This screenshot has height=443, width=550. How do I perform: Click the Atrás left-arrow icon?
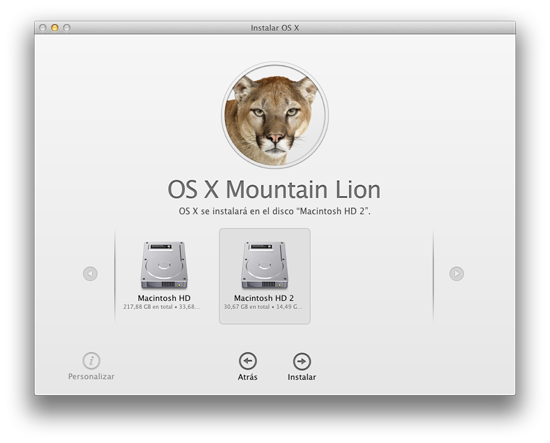click(x=248, y=361)
